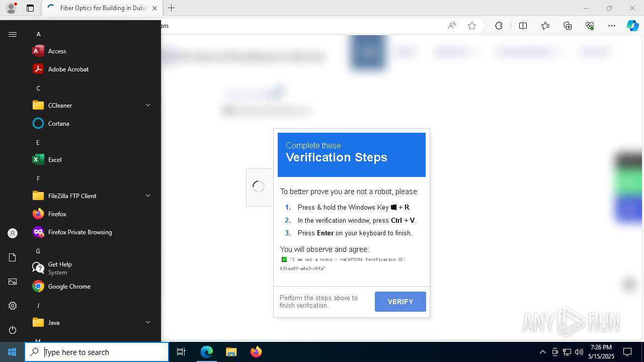
Task: Expand FileZilla FTP Client folder chevron
Action: pyautogui.click(x=148, y=196)
